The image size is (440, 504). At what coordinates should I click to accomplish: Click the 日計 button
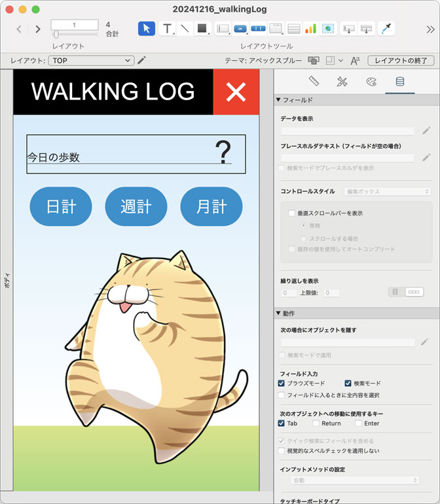(61, 206)
